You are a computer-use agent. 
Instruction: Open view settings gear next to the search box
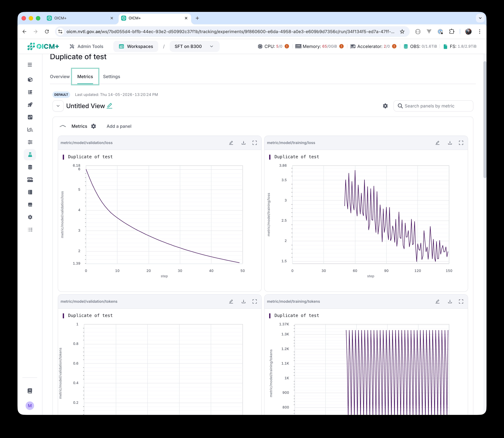[385, 106]
